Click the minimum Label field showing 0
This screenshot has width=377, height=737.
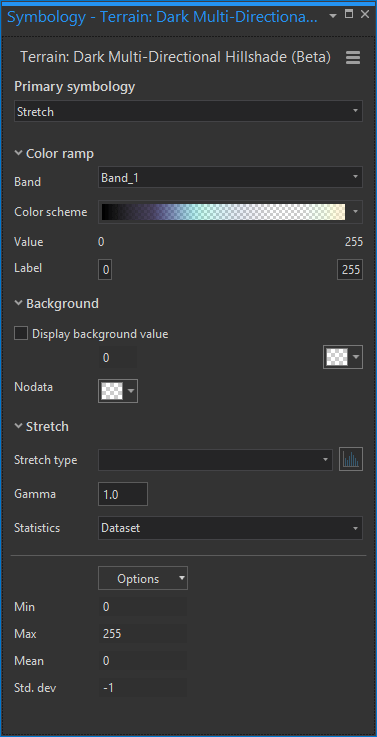[x=105, y=269]
